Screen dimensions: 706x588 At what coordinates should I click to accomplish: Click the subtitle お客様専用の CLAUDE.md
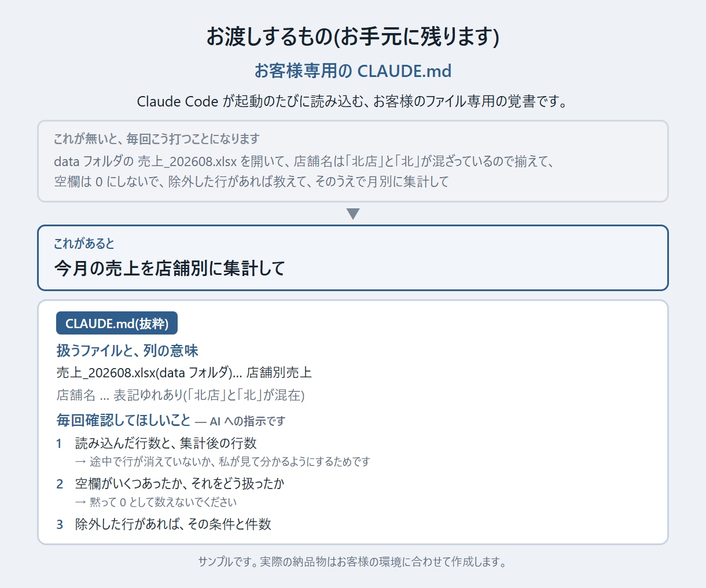click(353, 71)
